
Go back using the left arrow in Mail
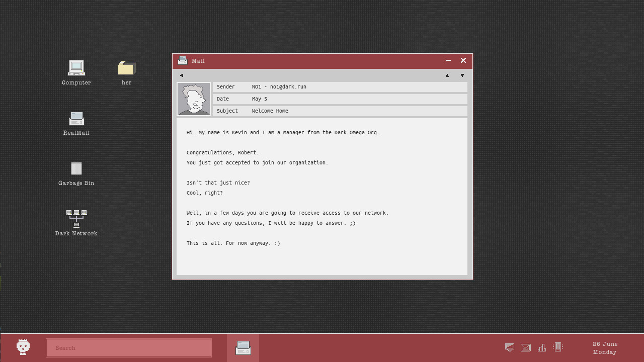pyautogui.click(x=182, y=75)
